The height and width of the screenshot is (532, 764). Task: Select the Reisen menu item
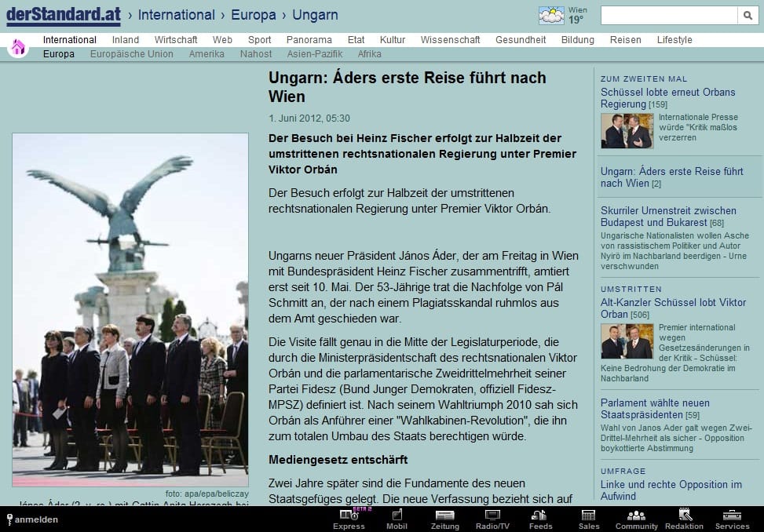click(x=626, y=40)
